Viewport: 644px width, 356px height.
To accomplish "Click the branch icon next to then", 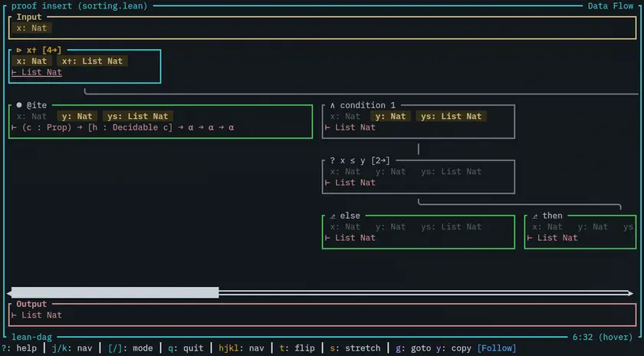I will (x=534, y=216).
